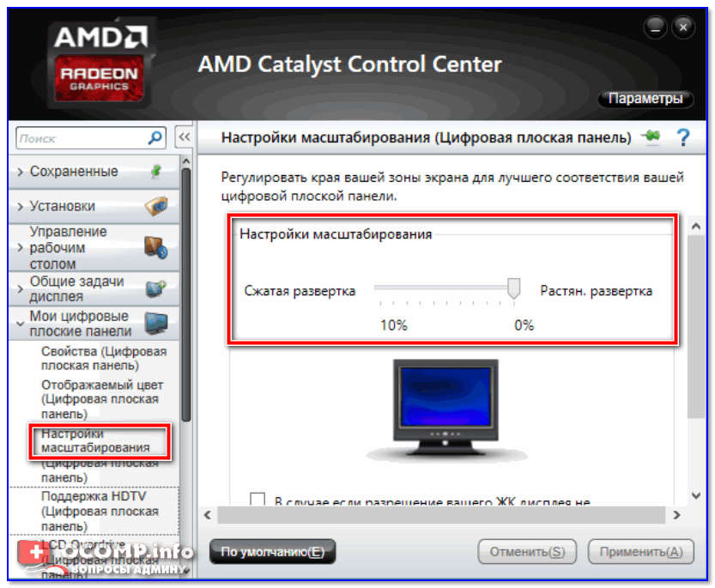Click the Общие задачи дисплея monitor icon
Viewport: 715px width, 588px height.
[156, 288]
